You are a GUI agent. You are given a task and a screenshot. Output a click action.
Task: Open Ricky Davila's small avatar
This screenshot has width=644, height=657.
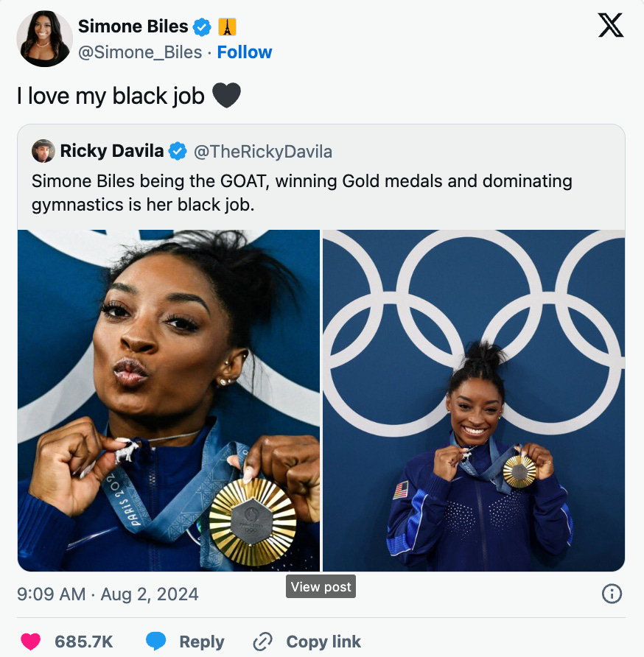coord(43,151)
